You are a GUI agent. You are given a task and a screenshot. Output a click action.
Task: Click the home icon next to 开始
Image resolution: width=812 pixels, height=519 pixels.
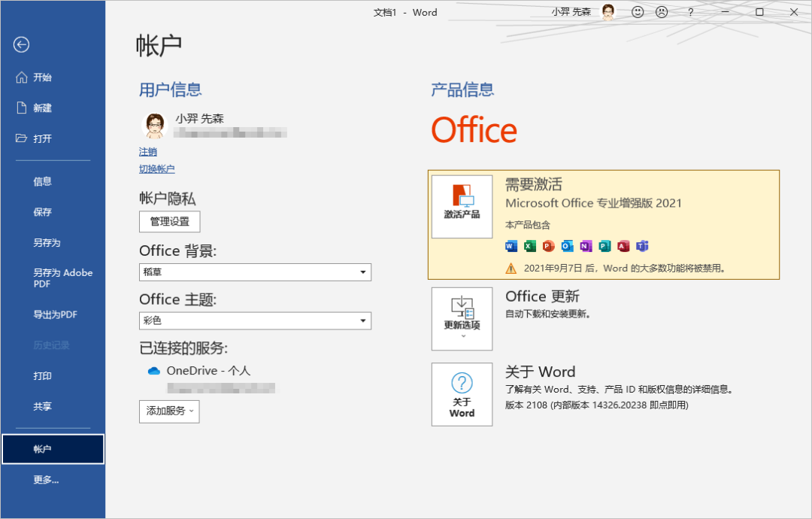[x=21, y=77]
